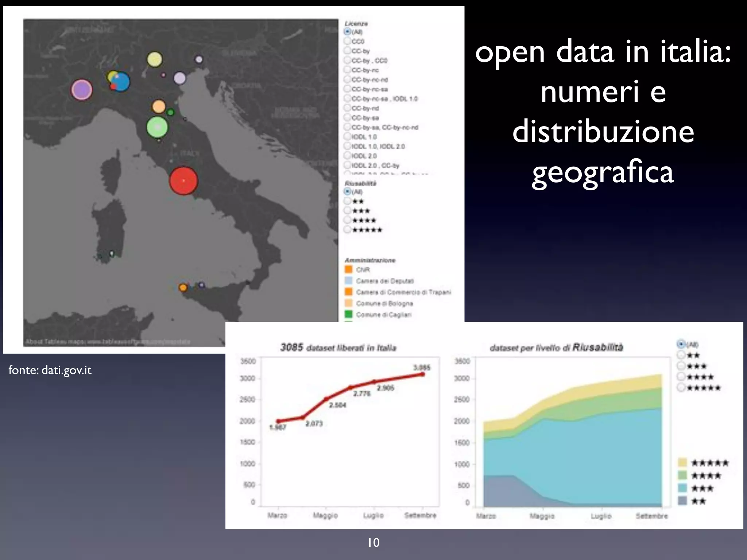Screen dimensions: 747x560
Task: Select (All) radio beside the Riusabilità area chart
Action: pyautogui.click(x=681, y=344)
